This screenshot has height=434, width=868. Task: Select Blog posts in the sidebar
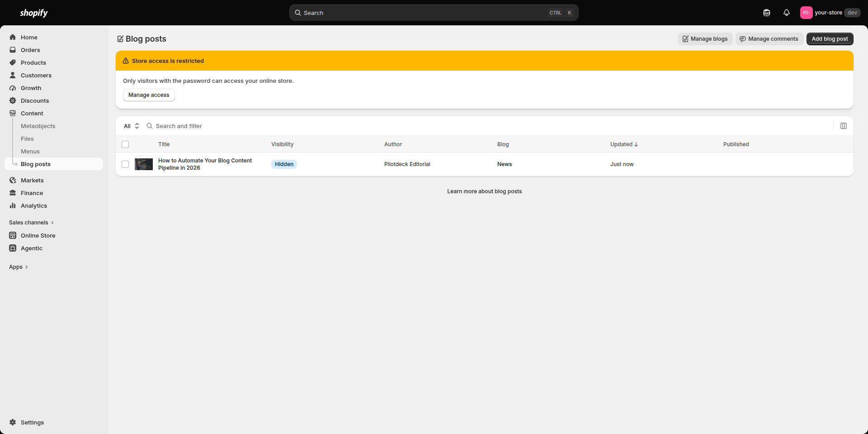click(x=54, y=164)
